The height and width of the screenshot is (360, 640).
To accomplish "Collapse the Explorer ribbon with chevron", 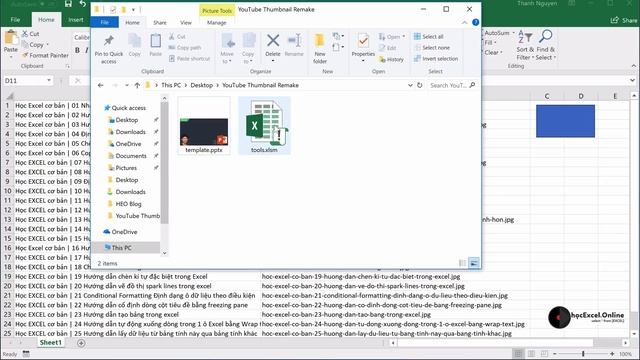I will tap(464, 22).
